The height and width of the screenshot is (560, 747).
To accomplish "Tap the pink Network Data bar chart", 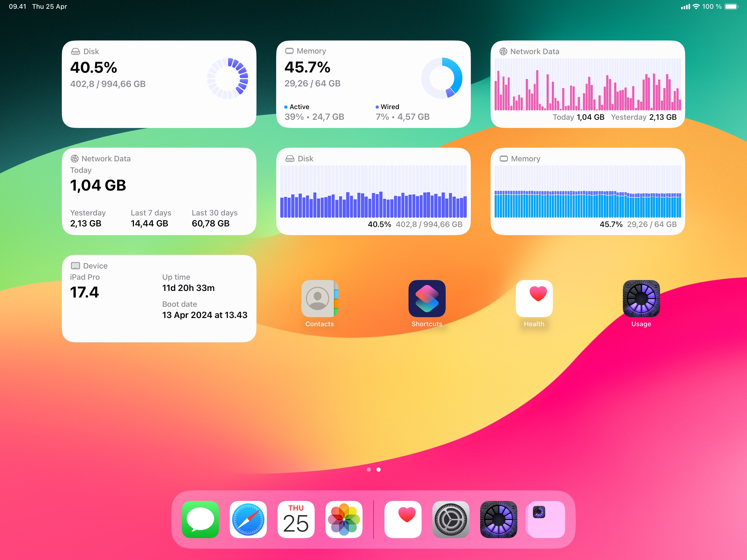I will [x=588, y=84].
